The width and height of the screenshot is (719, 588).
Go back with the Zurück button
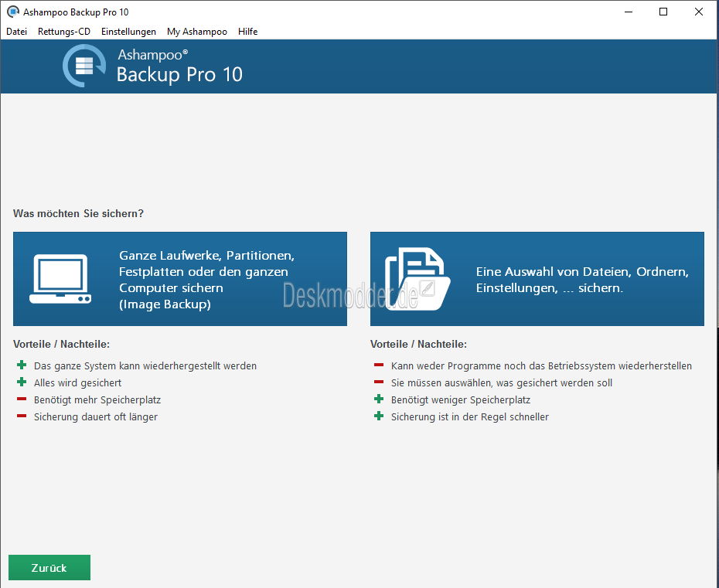(x=49, y=567)
